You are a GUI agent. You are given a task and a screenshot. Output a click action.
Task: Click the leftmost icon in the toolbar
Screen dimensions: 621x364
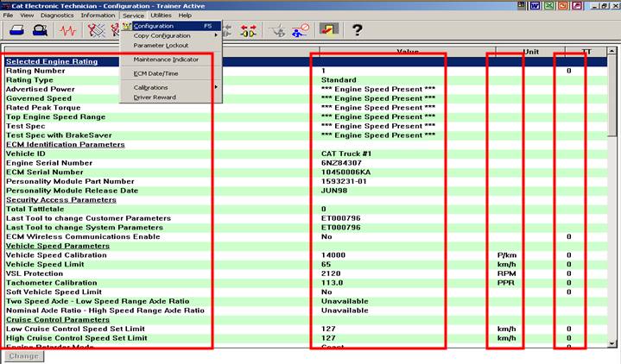(x=15, y=31)
